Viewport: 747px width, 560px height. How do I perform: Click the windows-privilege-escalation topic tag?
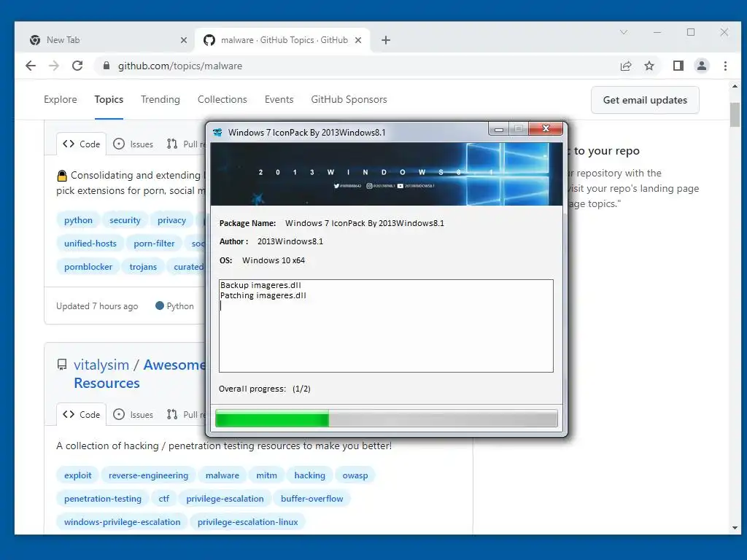click(122, 522)
